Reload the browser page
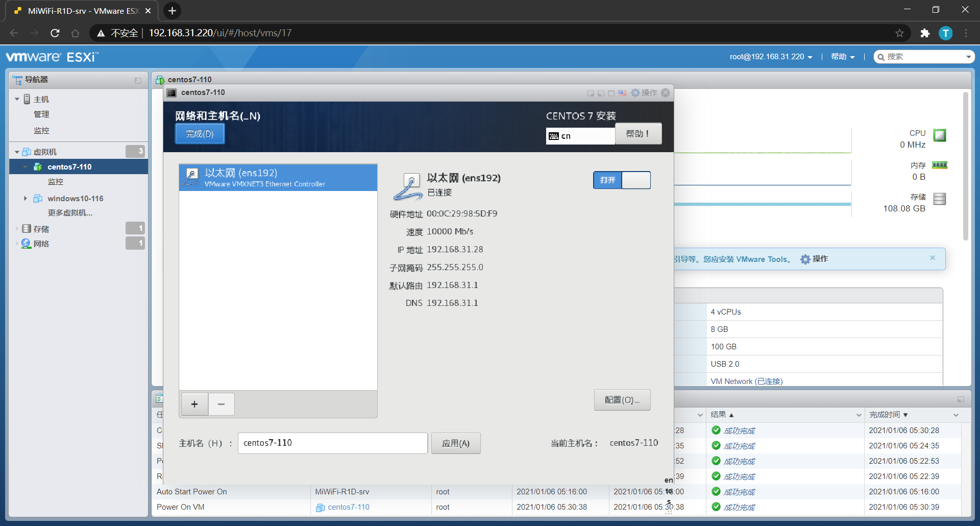 click(x=55, y=33)
